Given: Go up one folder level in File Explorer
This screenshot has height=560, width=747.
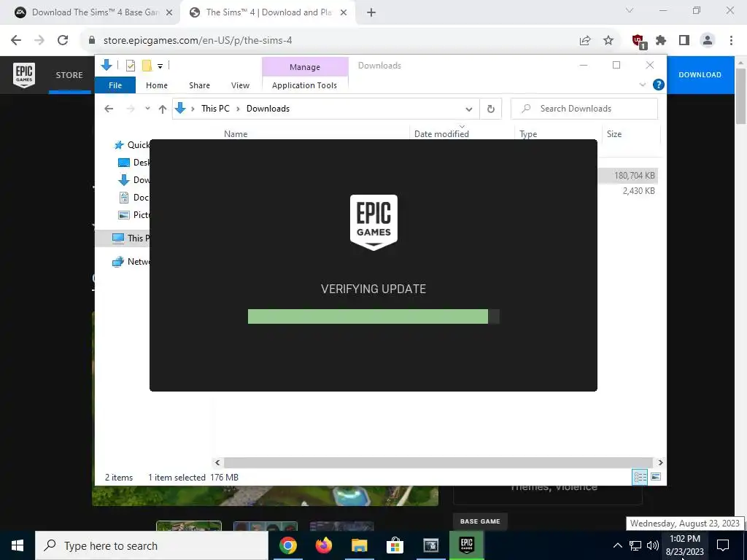Looking at the screenshot, I should [x=163, y=109].
